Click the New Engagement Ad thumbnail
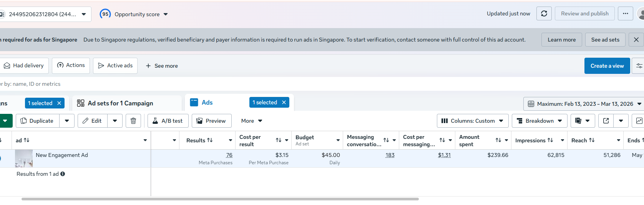 (24, 158)
